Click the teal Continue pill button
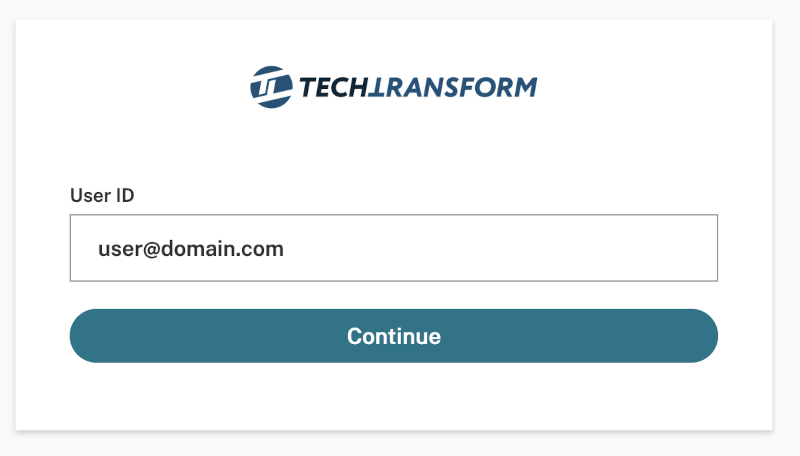The image size is (800, 456). pyautogui.click(x=393, y=336)
